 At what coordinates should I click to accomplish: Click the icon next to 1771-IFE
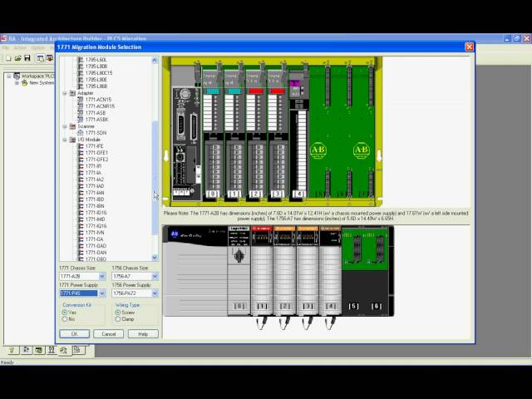point(81,146)
